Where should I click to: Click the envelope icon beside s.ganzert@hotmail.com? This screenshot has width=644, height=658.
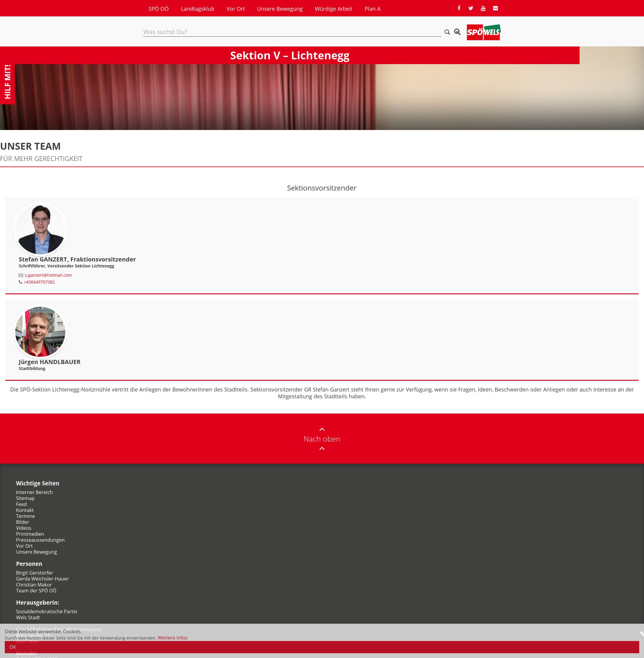[x=21, y=275]
